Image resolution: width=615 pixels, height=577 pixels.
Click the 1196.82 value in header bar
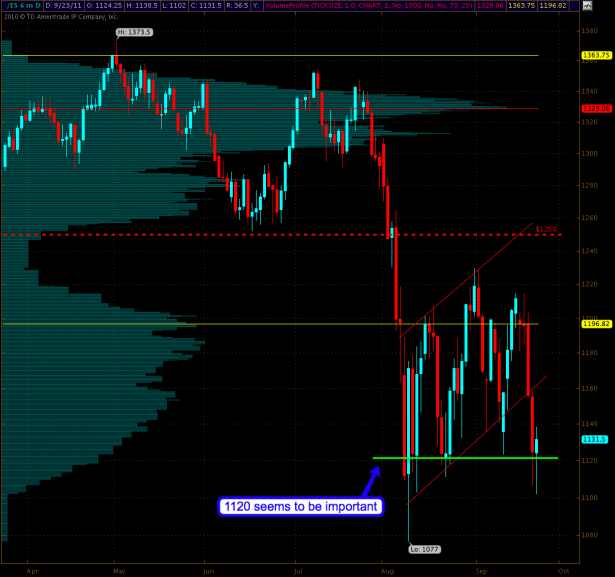point(553,5)
